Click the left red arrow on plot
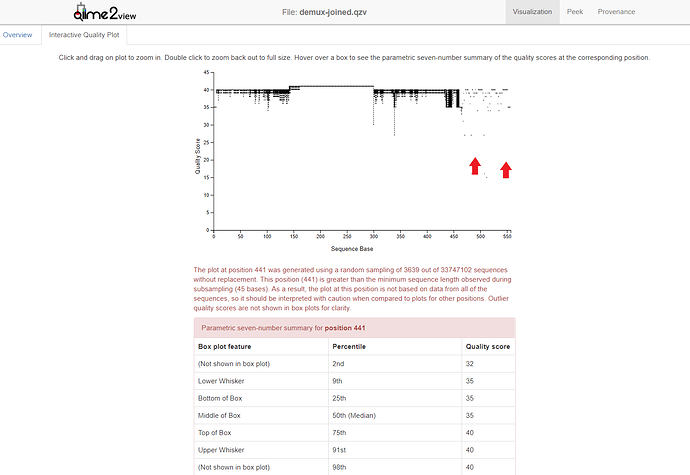The height and width of the screenshot is (475, 690). pos(475,165)
